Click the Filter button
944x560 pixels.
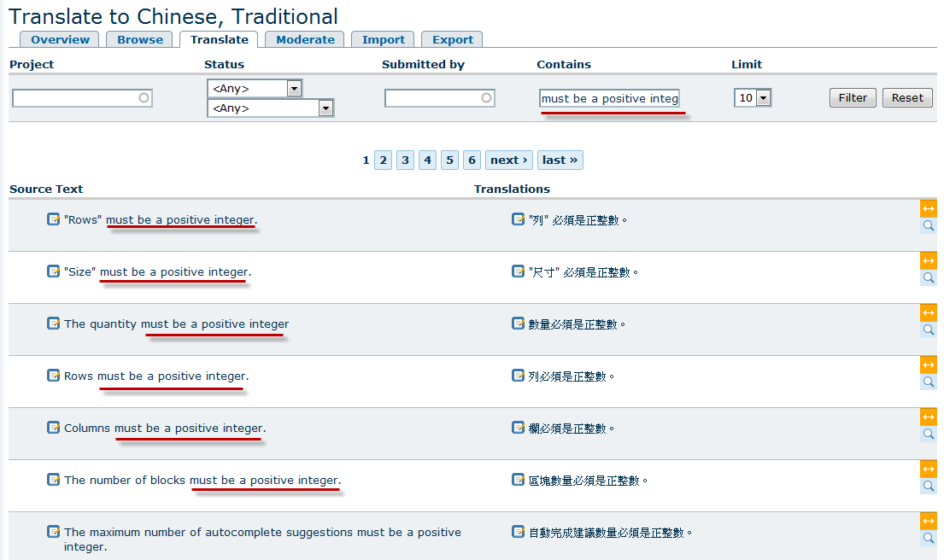point(853,97)
